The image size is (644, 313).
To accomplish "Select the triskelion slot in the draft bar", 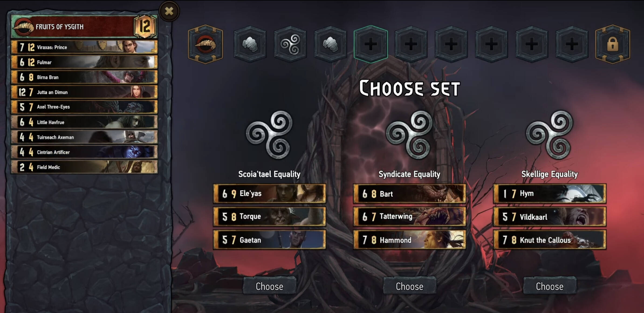I will coord(290,44).
